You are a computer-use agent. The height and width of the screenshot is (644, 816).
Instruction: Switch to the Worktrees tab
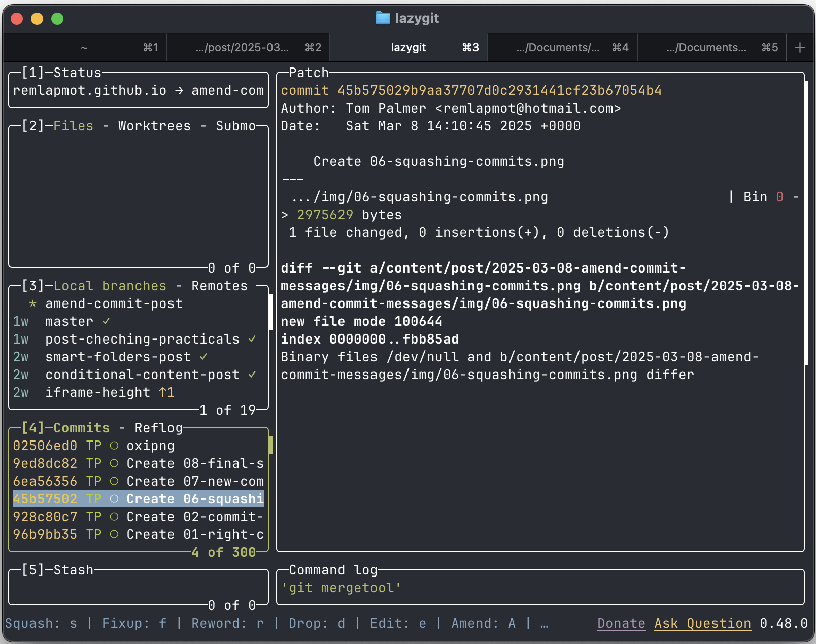[x=155, y=126]
